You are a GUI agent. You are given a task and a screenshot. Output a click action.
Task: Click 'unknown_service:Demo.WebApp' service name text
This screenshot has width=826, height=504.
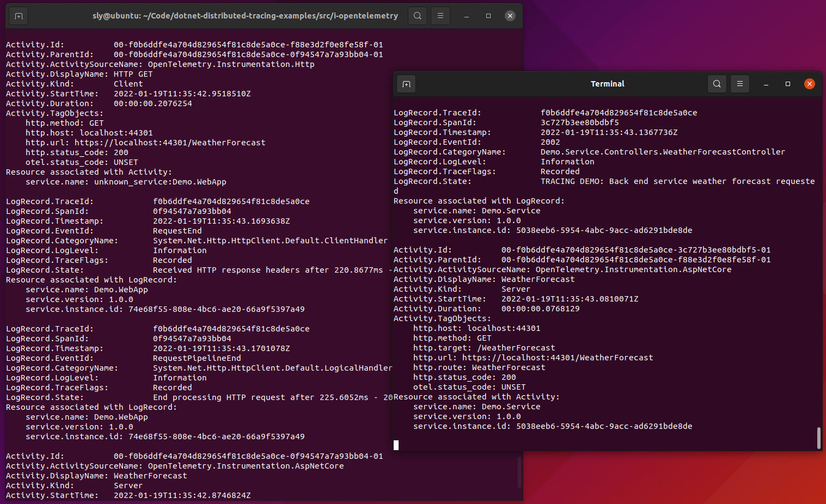coord(160,182)
